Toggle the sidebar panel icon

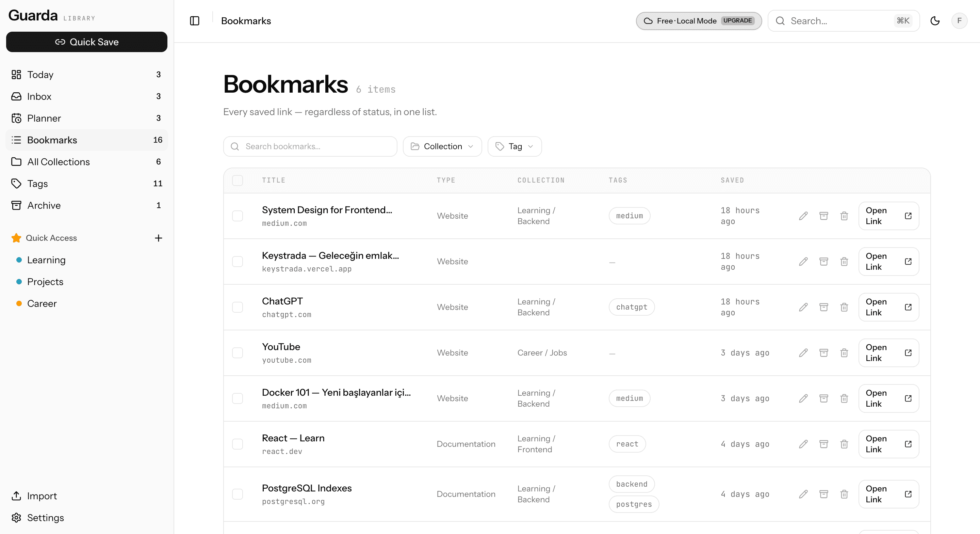pos(194,21)
